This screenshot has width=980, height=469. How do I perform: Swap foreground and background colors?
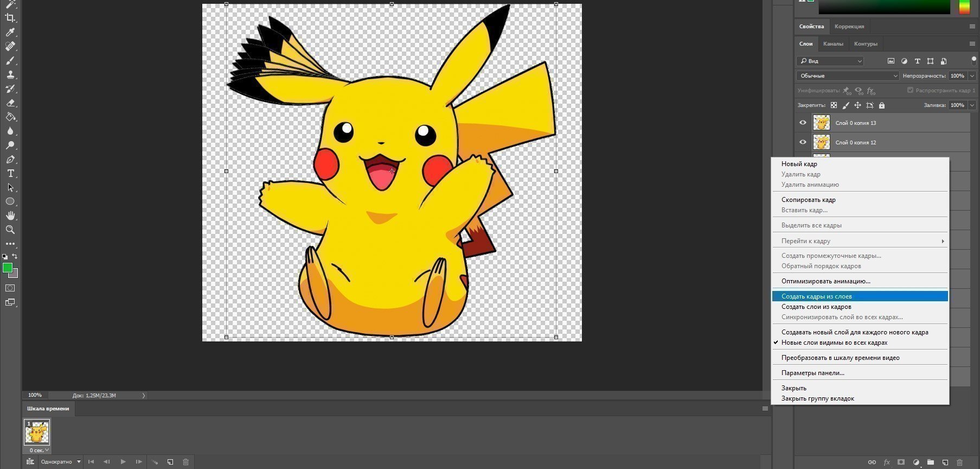click(15, 256)
